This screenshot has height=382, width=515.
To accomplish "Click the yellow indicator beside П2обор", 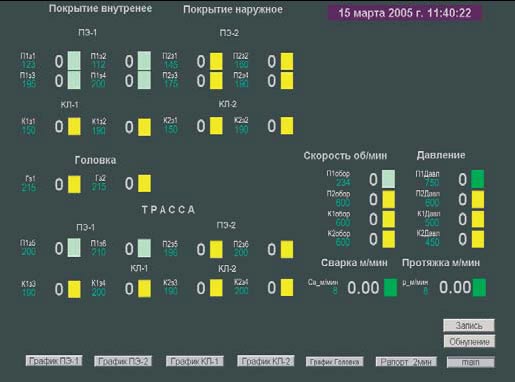I will coord(388,199).
